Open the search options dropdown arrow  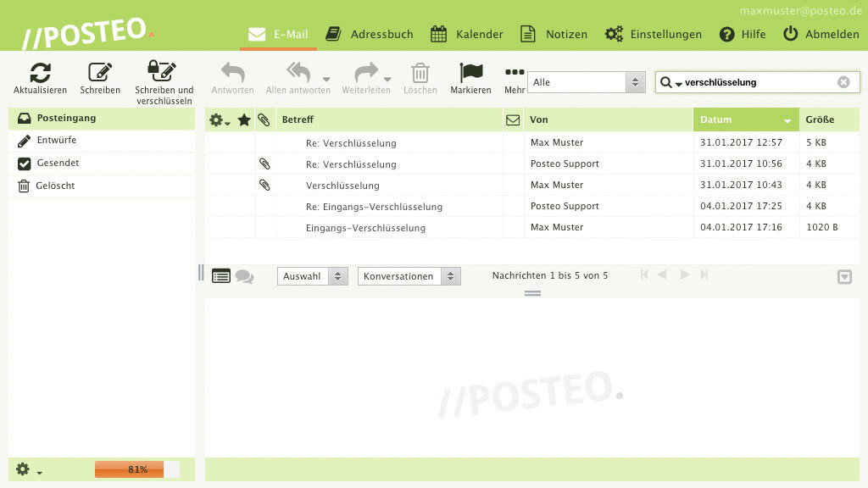coord(679,85)
